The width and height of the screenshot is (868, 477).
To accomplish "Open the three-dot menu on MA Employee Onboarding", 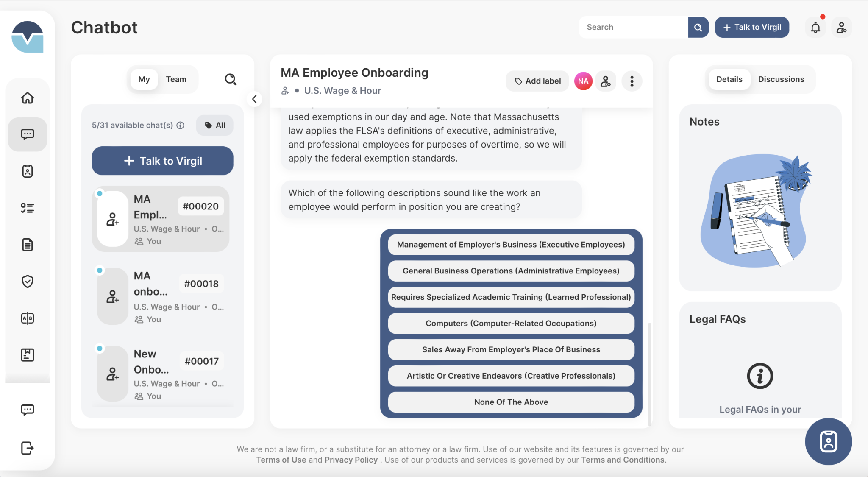I will 631,81.
